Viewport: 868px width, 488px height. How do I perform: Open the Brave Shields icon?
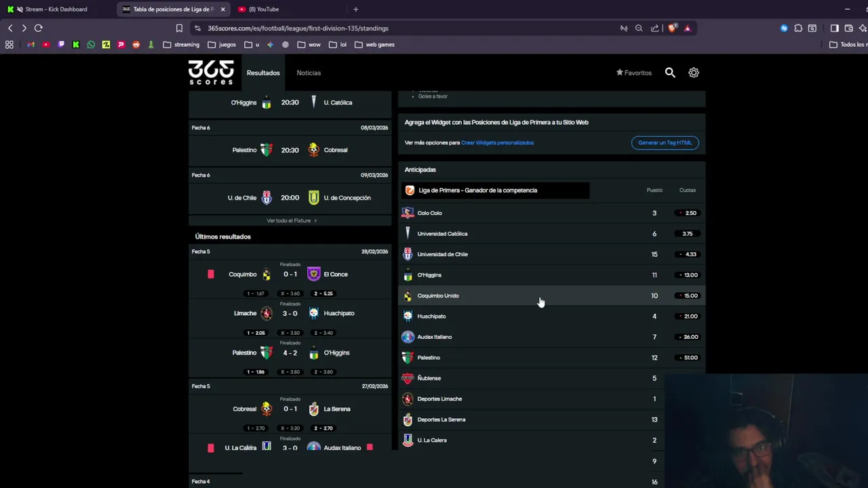click(x=672, y=28)
